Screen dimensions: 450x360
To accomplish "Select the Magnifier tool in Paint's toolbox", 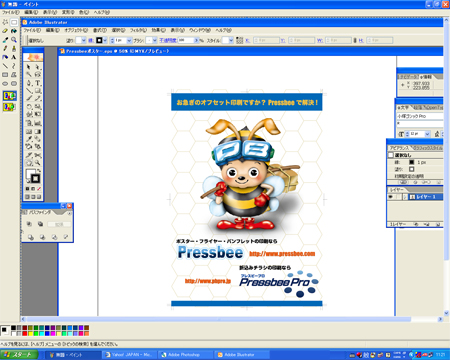I will click(14, 39).
